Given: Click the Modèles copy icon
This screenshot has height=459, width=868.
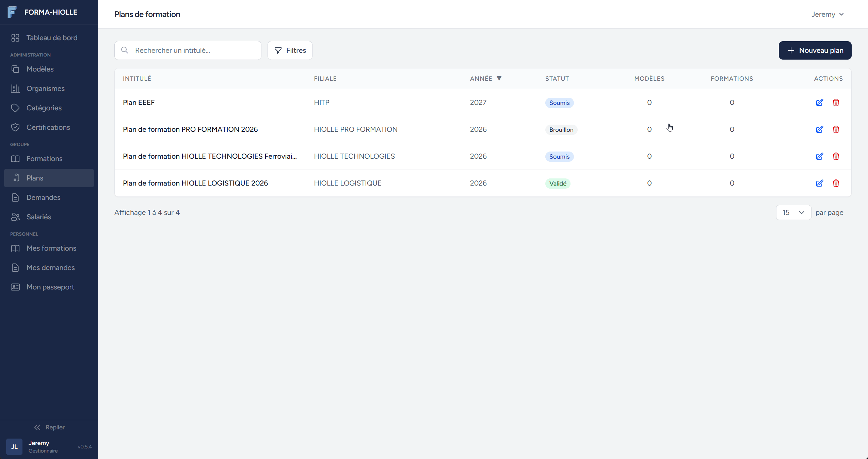Looking at the screenshot, I should tap(15, 69).
